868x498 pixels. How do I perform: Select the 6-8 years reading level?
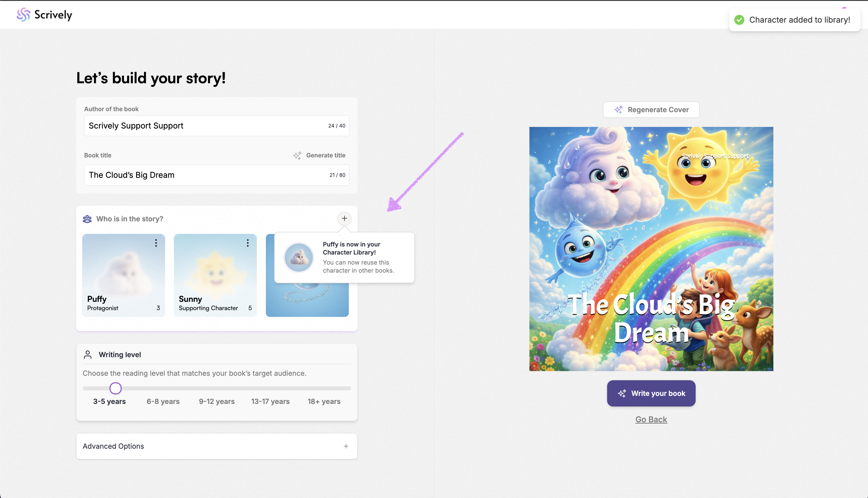pyautogui.click(x=163, y=401)
